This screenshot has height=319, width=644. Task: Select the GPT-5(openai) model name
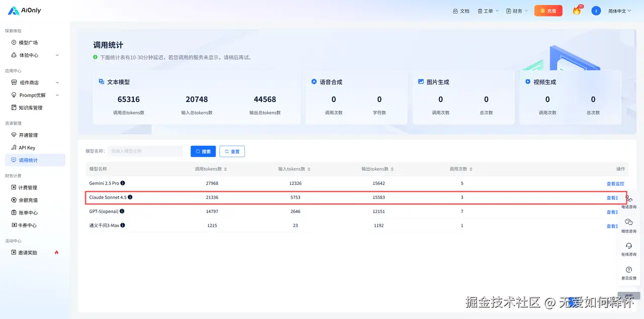tap(104, 211)
